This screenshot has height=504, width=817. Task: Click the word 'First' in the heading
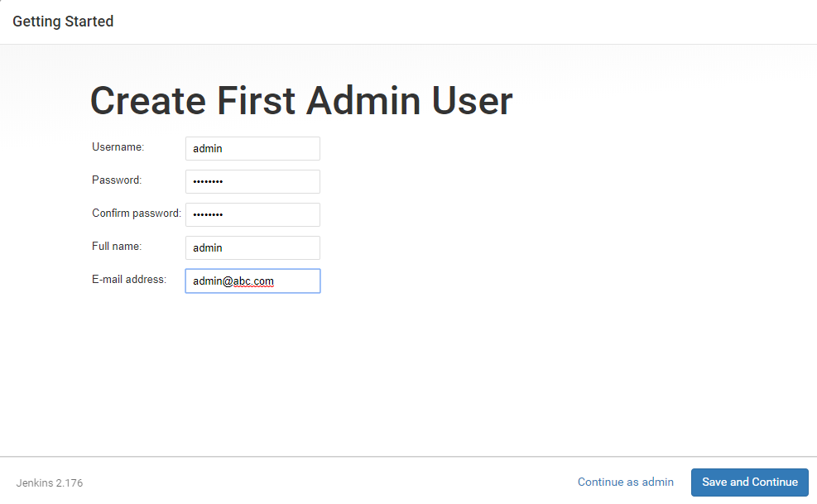pyautogui.click(x=257, y=101)
